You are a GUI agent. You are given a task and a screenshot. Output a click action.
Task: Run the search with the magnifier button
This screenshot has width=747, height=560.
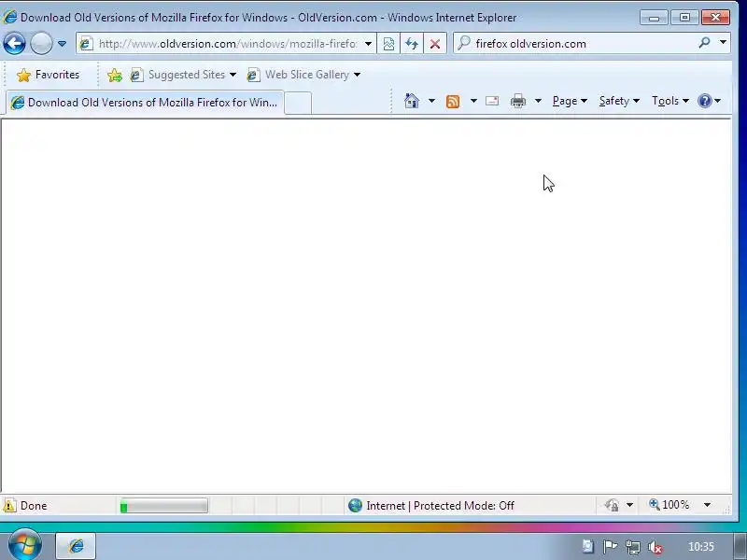point(705,43)
